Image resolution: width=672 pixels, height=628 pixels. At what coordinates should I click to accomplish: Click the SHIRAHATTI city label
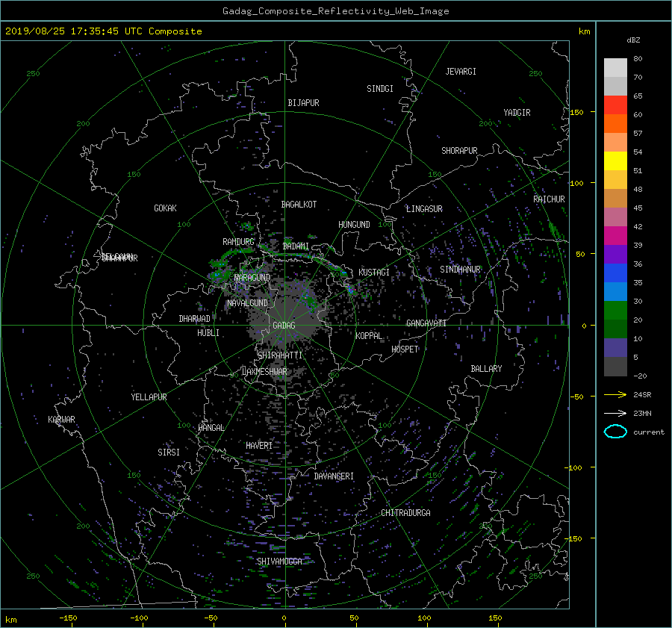point(280,355)
